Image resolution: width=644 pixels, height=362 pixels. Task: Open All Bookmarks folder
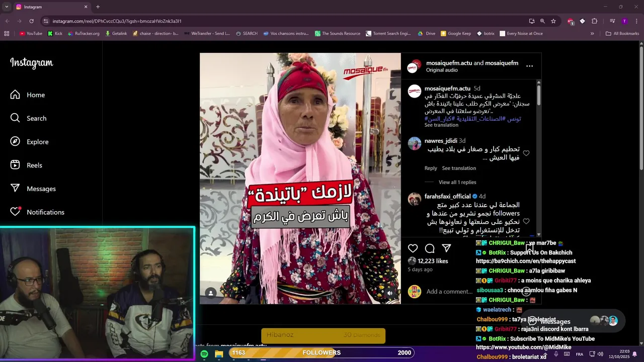[x=622, y=34]
